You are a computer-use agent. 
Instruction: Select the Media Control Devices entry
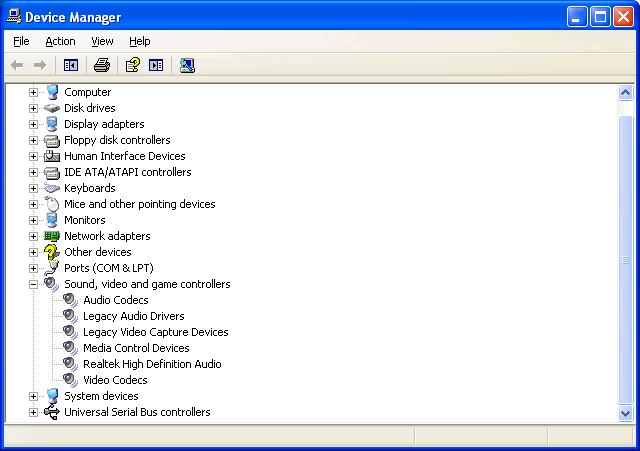click(136, 348)
